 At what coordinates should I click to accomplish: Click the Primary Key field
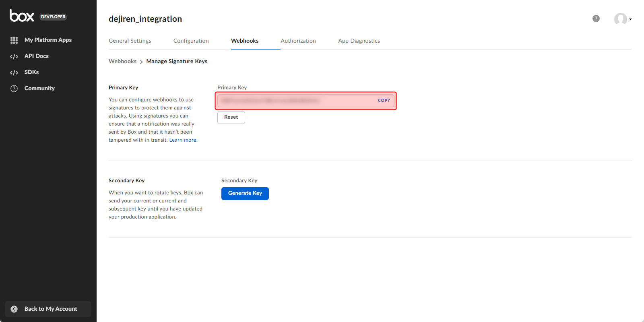[x=306, y=101]
